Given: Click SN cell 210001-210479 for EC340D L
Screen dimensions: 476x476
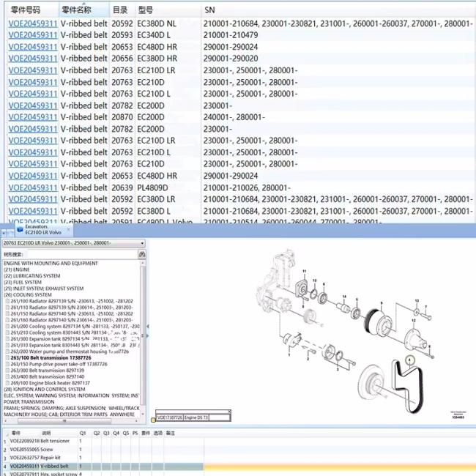Looking at the screenshot, I should coord(231,35).
